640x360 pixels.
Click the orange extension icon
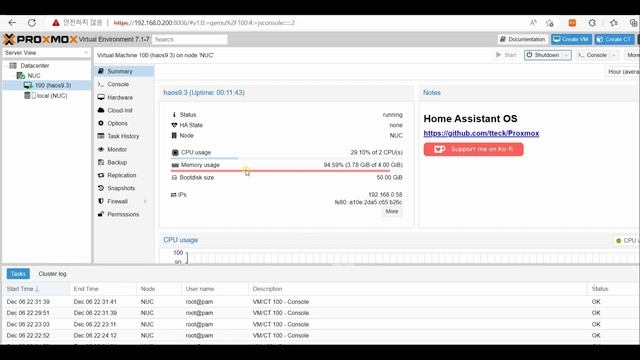(x=572, y=23)
